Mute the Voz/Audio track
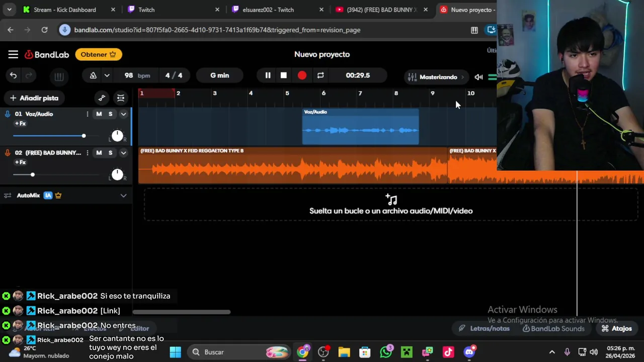 (99, 114)
